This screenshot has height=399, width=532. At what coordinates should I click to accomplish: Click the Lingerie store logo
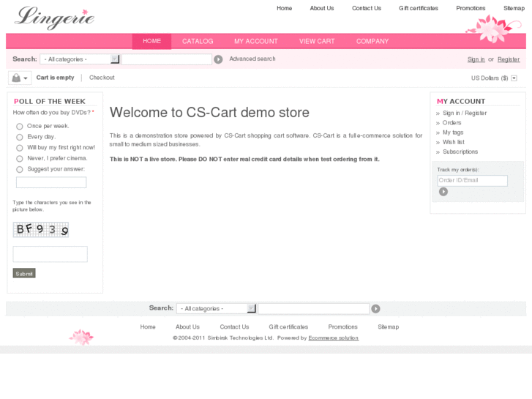[55, 18]
